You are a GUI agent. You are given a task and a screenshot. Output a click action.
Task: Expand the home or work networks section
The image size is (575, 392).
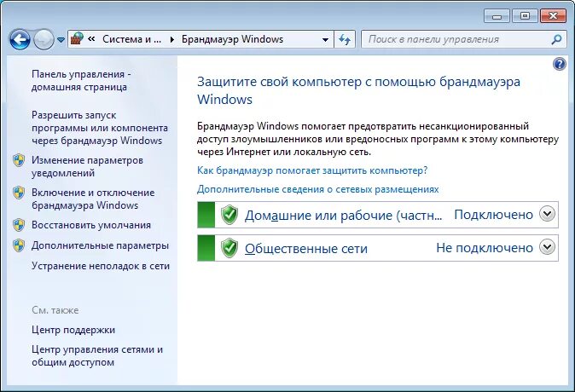pos(547,214)
